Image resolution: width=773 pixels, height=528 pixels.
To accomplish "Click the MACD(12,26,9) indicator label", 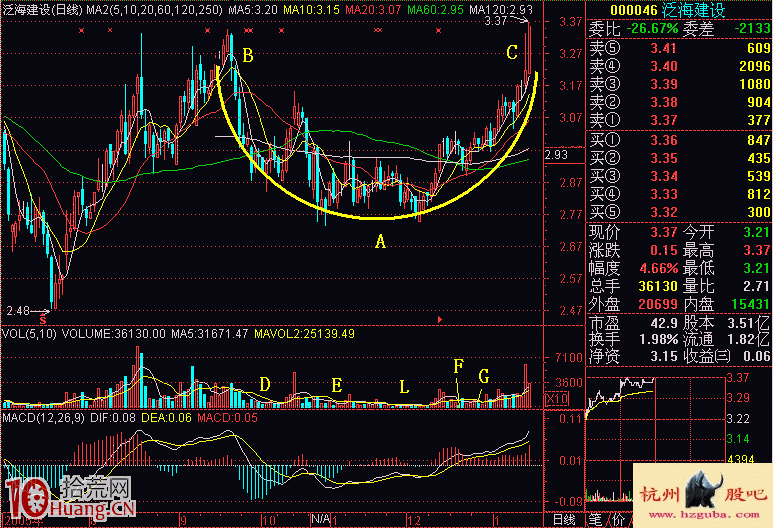I will (43, 418).
